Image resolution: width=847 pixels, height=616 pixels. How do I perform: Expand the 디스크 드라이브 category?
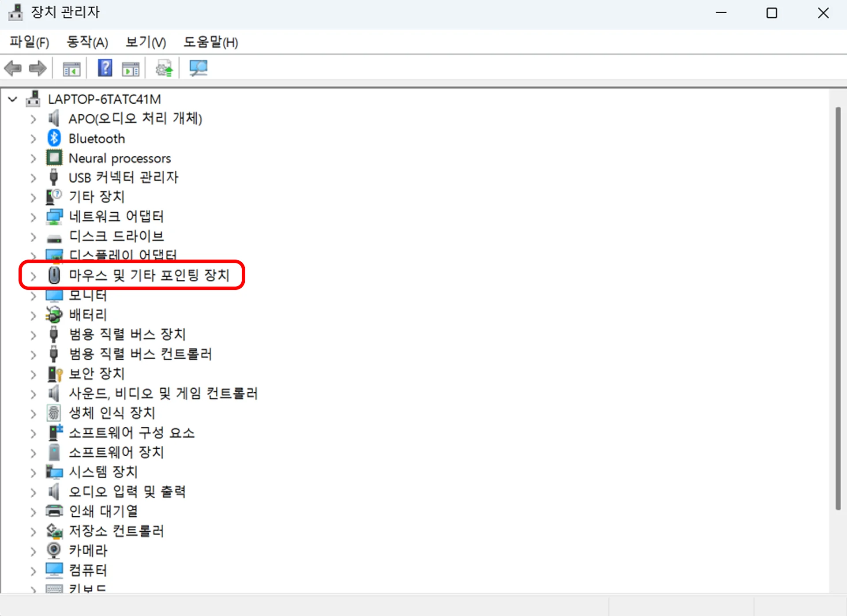click(33, 236)
